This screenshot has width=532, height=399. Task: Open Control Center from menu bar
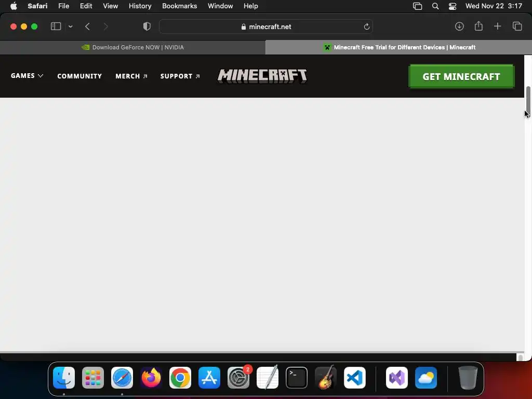[453, 6]
